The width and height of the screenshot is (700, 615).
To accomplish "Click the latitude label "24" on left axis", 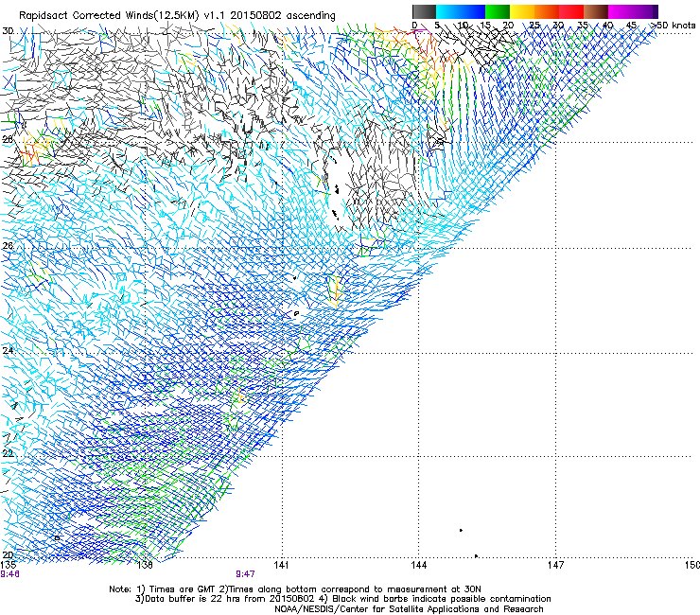I will pos(8,351).
